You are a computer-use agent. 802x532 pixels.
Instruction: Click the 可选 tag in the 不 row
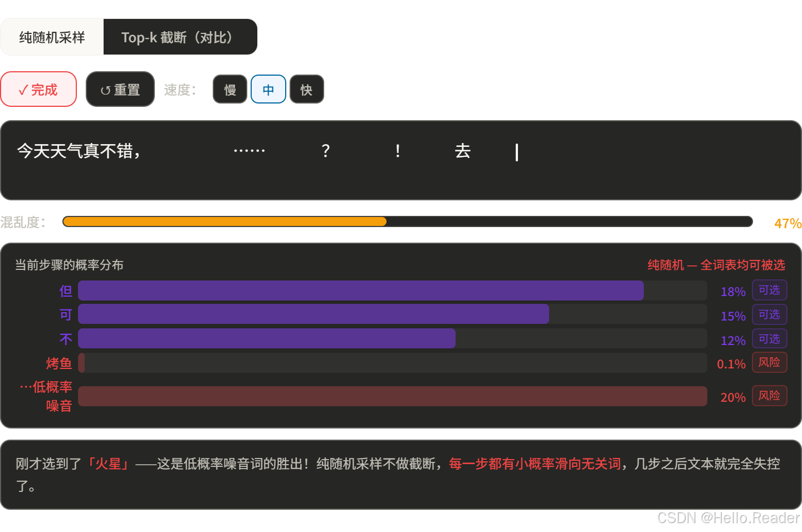click(x=770, y=339)
